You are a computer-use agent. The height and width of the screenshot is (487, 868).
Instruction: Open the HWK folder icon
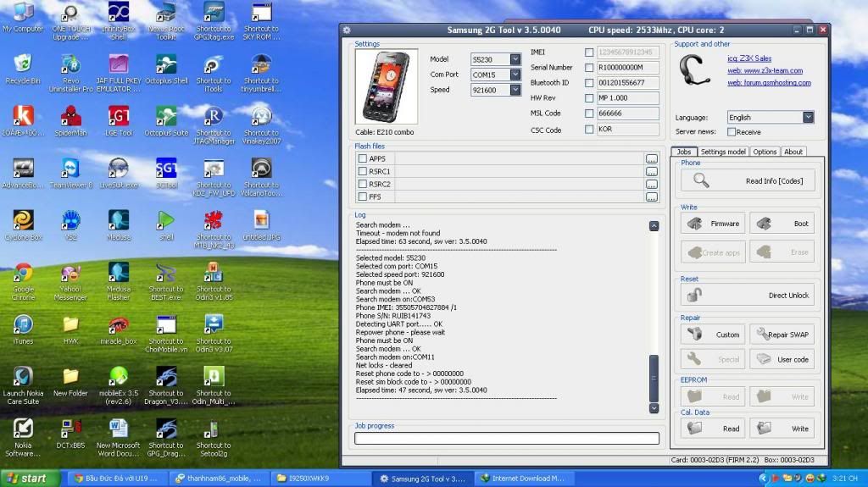coord(71,329)
